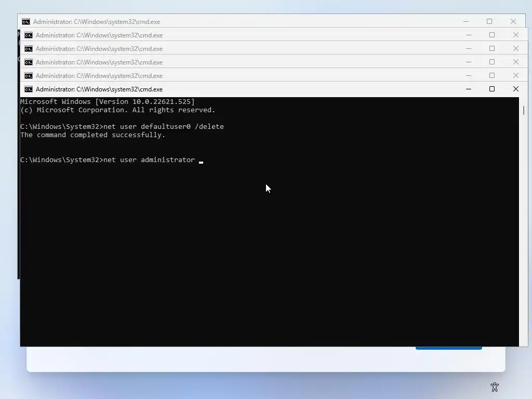Viewport: 532px width, 399px height.
Task: Click 'The command completed successfully.' line
Action: point(92,135)
